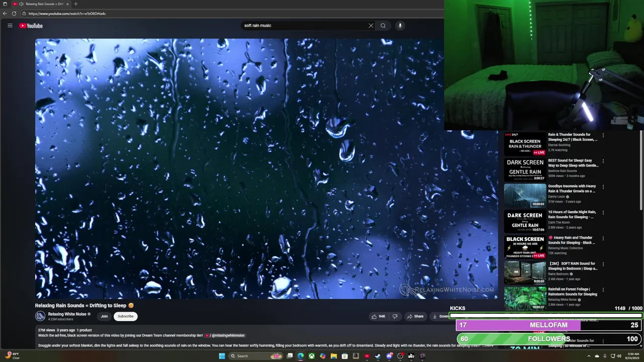Screen dimensions: 644x362
Task: Like the video (94K thumbs up)
Action: pyautogui.click(x=378, y=316)
